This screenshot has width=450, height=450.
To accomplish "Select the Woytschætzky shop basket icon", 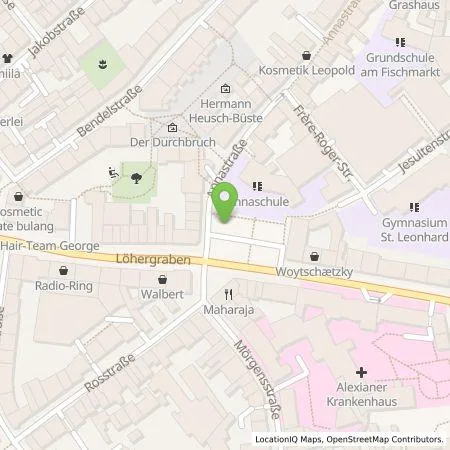I will coord(314,256).
